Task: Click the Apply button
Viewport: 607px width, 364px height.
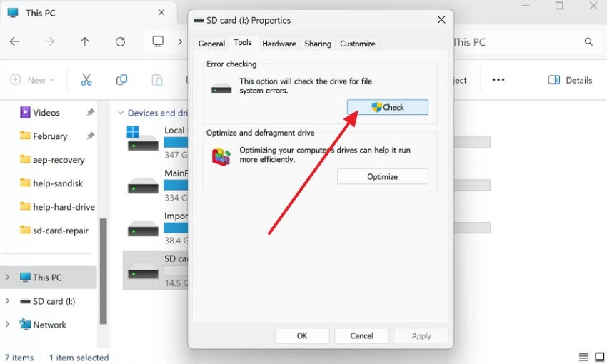Action: (421, 335)
